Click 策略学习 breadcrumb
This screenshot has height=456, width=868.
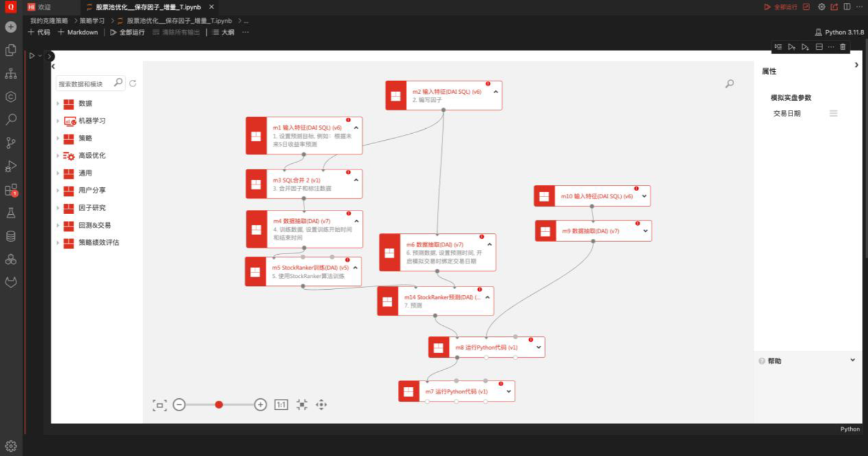click(x=92, y=20)
